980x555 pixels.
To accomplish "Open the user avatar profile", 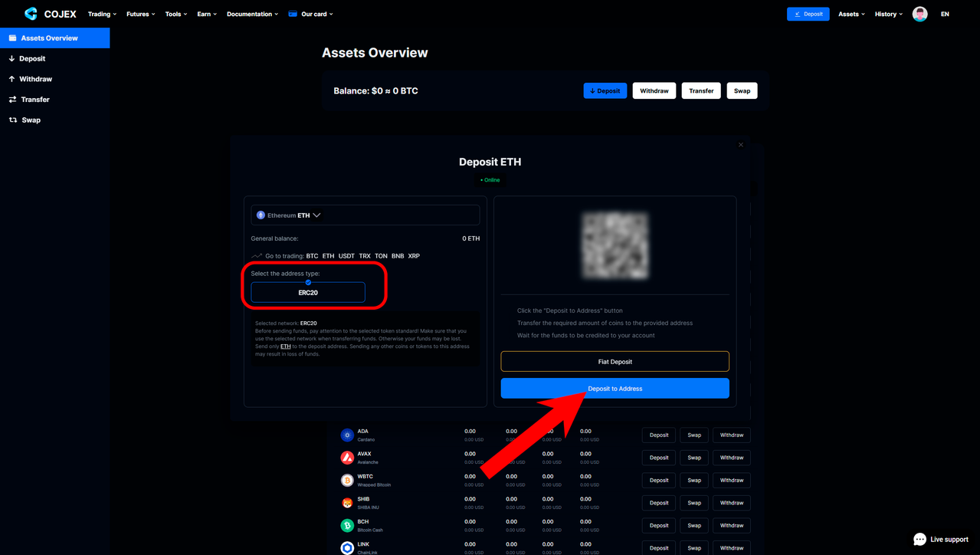I will (919, 14).
